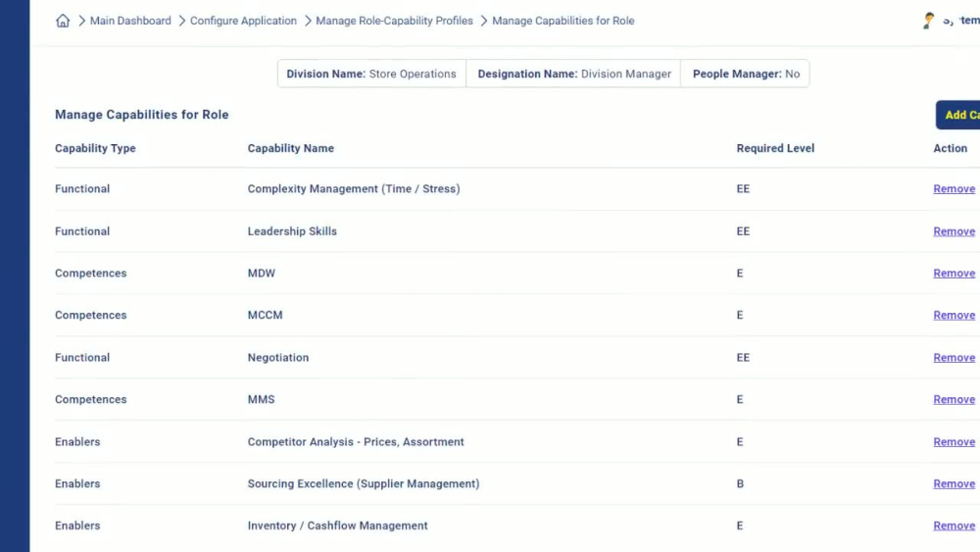The width and height of the screenshot is (980, 552).
Task: Remove the Complexity Management capability
Action: 954,189
